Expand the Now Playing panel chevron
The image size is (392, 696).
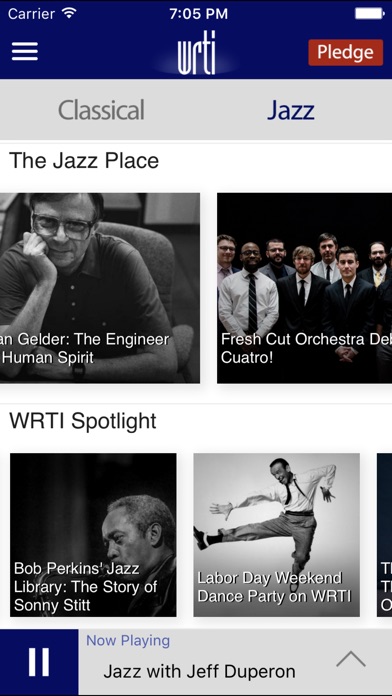click(351, 659)
